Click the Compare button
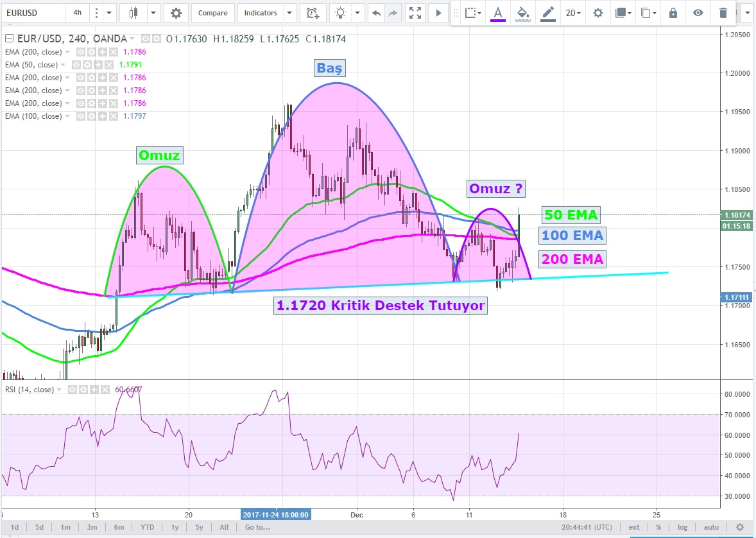Image resolution: width=756 pixels, height=538 pixels. (x=212, y=13)
